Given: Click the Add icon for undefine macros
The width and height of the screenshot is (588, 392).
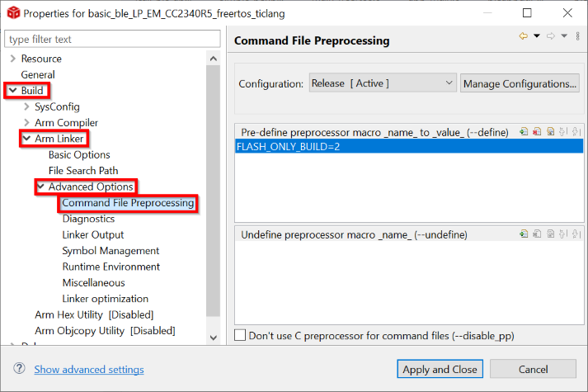Looking at the screenshot, I should click(524, 234).
